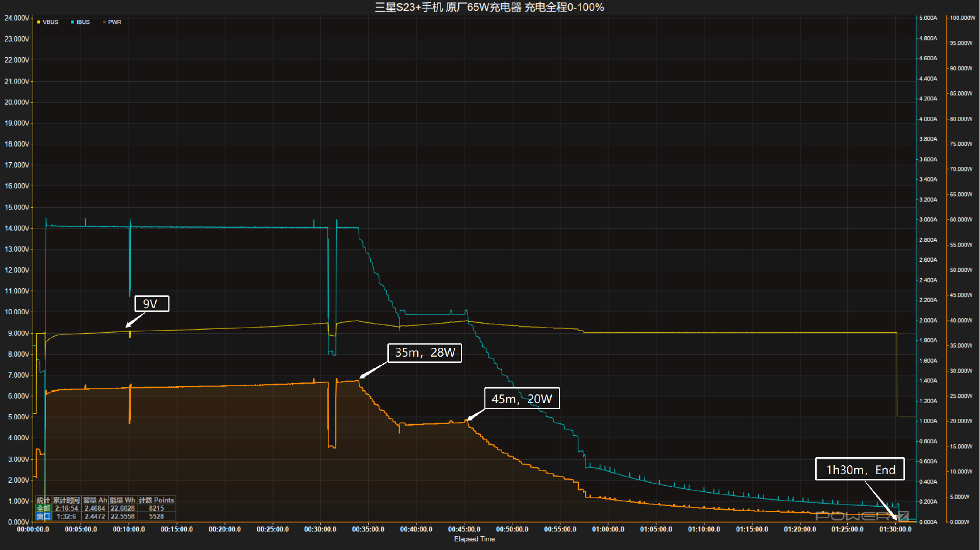
Task: Click the '1h30m, End' annotation box
Action: 860,469
